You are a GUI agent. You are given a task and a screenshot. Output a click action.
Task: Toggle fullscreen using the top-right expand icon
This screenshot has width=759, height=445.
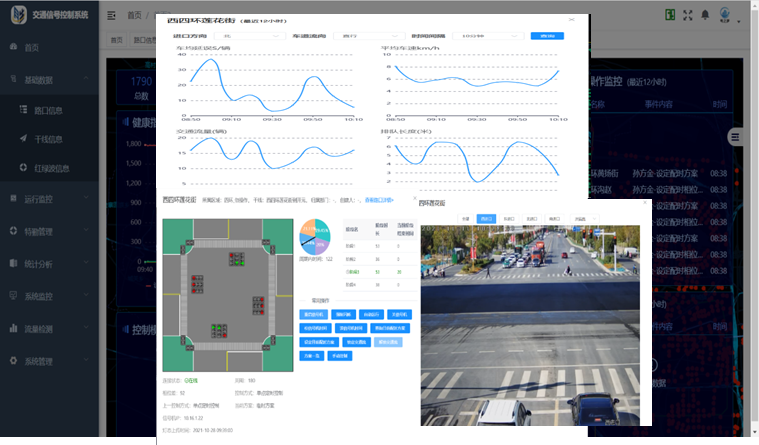point(690,16)
